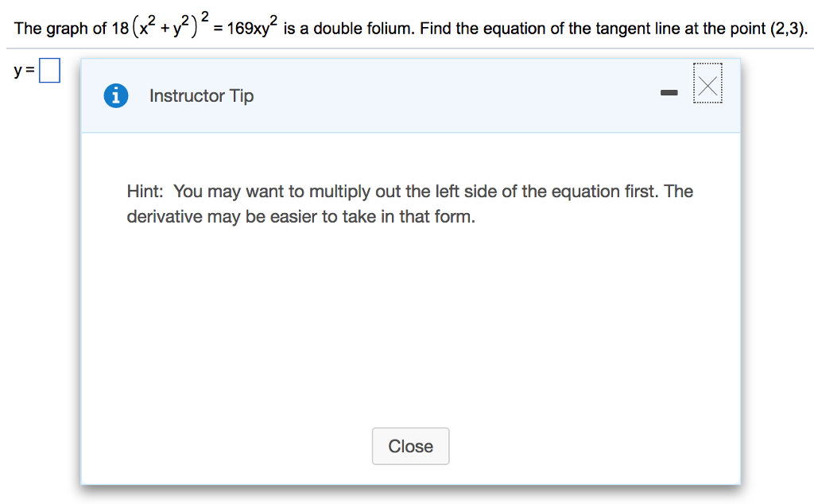Click the dash minimize icon on tip panel
This screenshot has height=504, width=814.
pos(669,92)
